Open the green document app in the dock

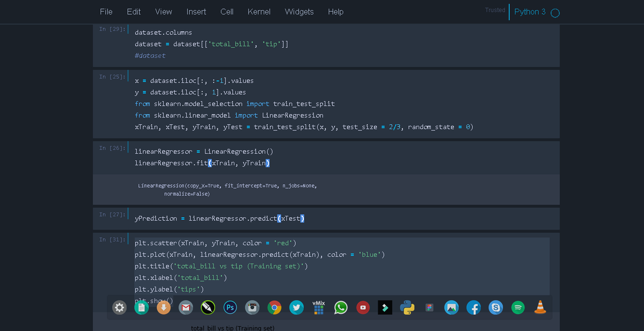coord(141,307)
